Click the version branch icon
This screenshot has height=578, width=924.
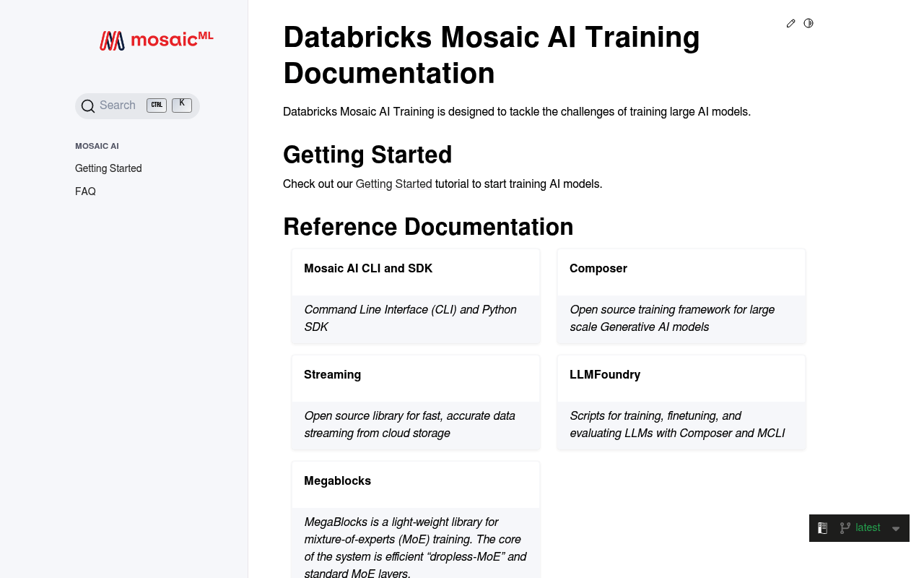click(x=845, y=528)
